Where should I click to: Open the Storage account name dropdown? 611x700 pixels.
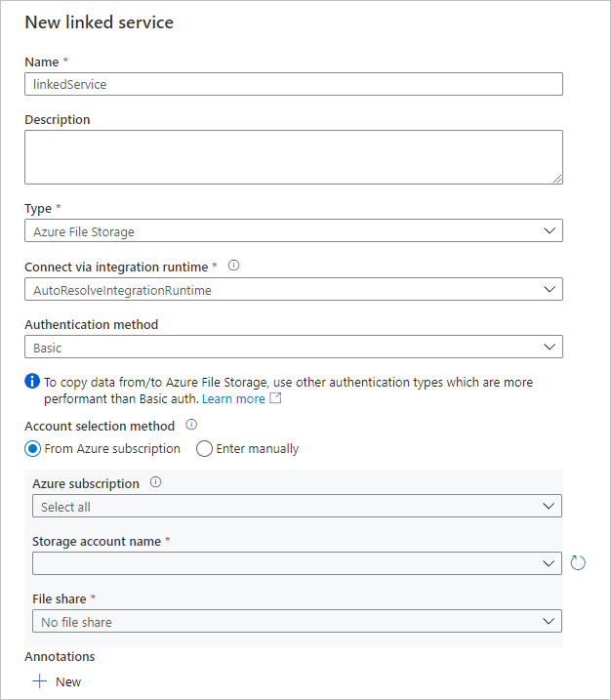tap(297, 563)
